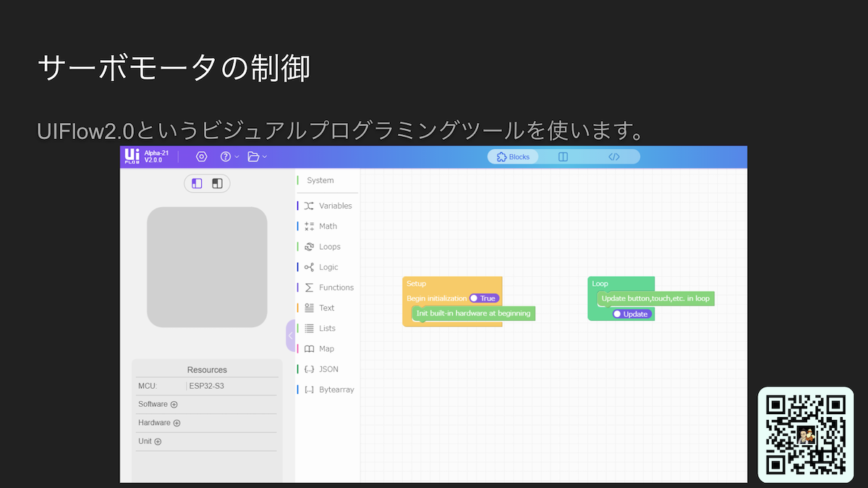This screenshot has width=868, height=488.
Task: Select the right-panel layout toggle
Action: click(217, 184)
